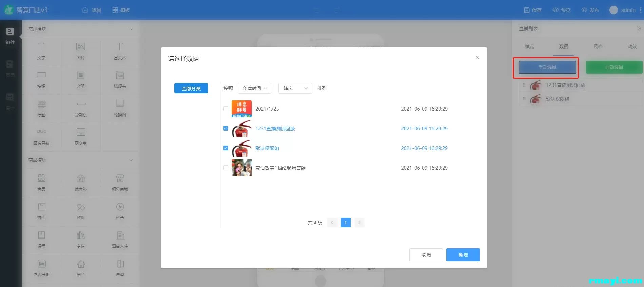Uncheck the 默认权限组 checkbox
644x287 pixels.
click(226, 148)
